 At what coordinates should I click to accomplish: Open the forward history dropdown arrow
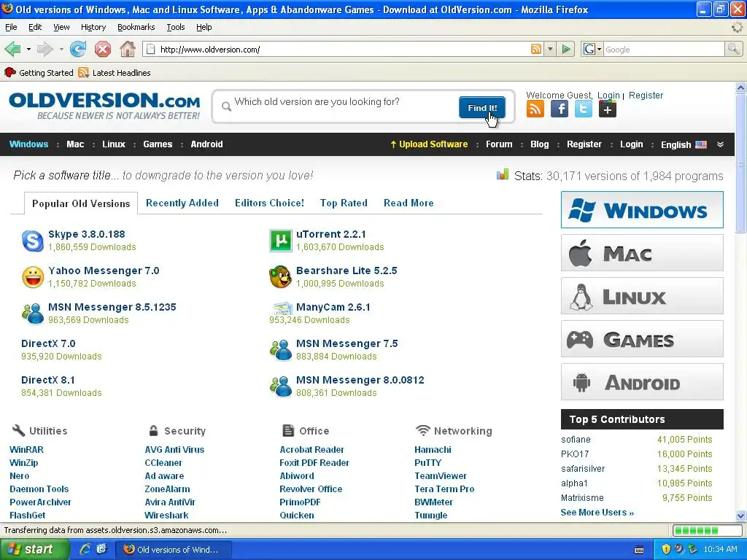(61, 49)
